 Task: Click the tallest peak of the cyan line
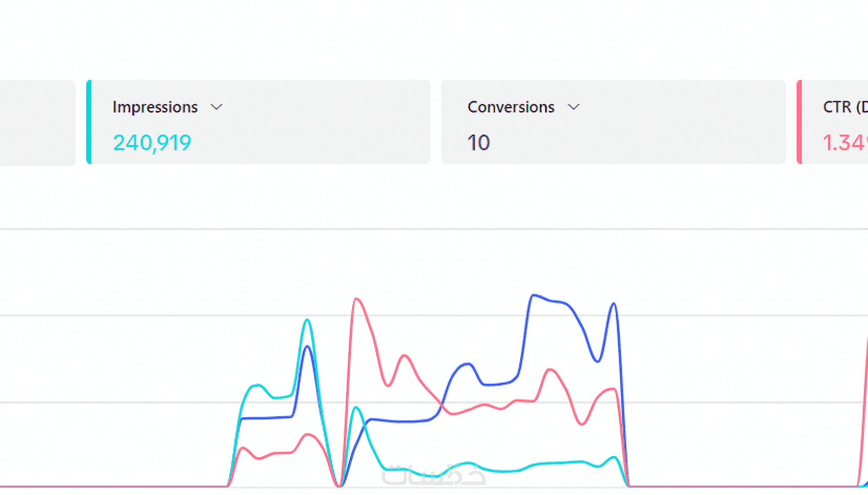[307, 320]
